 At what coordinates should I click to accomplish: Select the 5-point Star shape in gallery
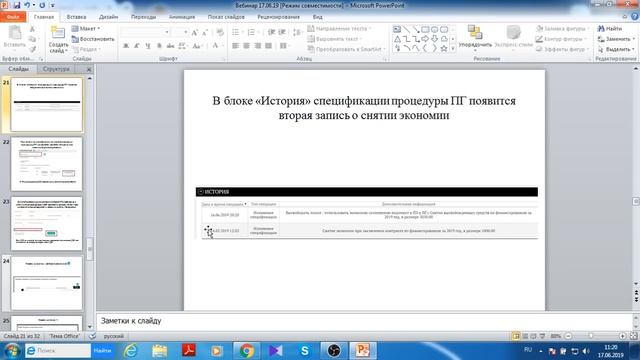pos(444,49)
